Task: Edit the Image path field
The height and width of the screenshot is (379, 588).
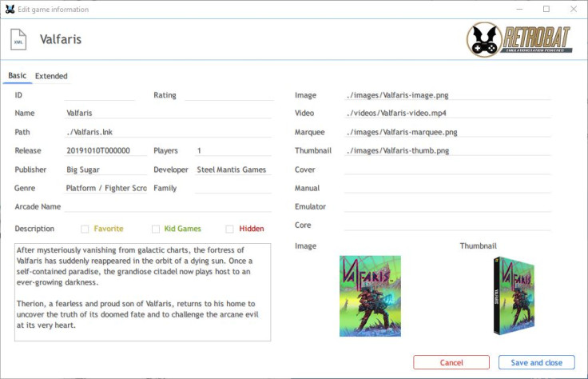Action: 447,95
